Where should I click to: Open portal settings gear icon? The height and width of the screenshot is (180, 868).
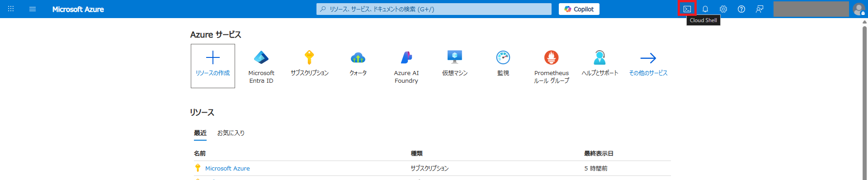(x=723, y=9)
